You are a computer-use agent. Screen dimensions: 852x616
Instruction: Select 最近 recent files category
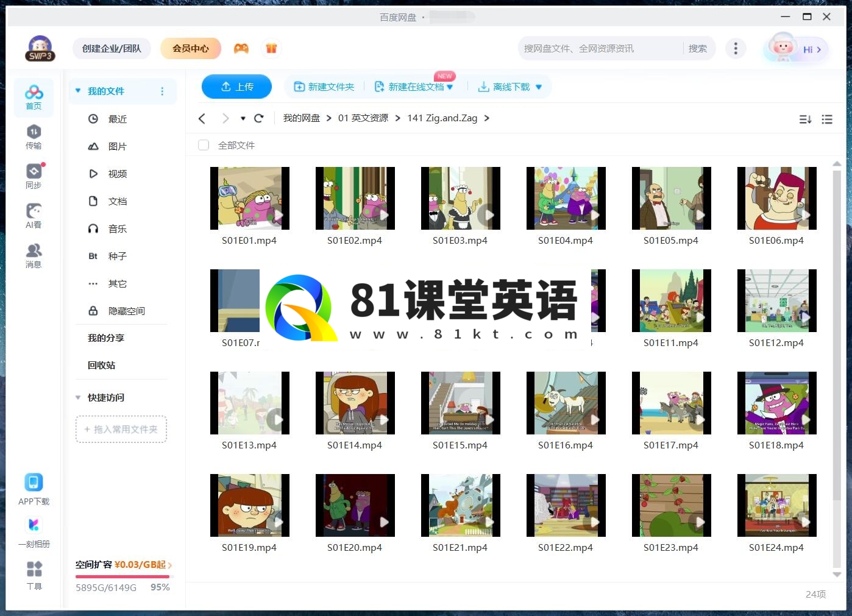tap(118, 119)
